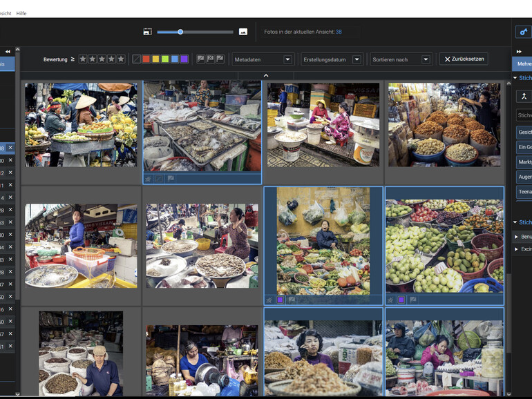Open the Hilfe menu
This screenshot has height=399, width=532.
(x=21, y=13)
